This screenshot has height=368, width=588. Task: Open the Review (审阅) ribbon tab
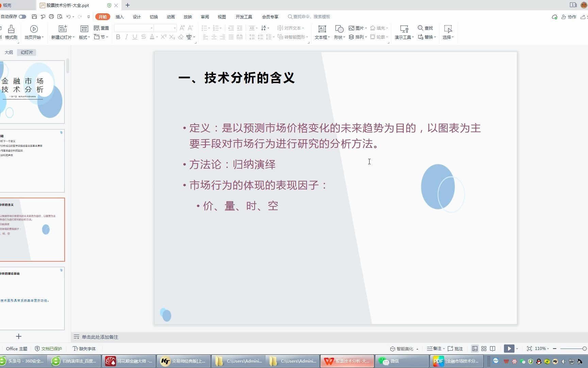click(x=205, y=17)
